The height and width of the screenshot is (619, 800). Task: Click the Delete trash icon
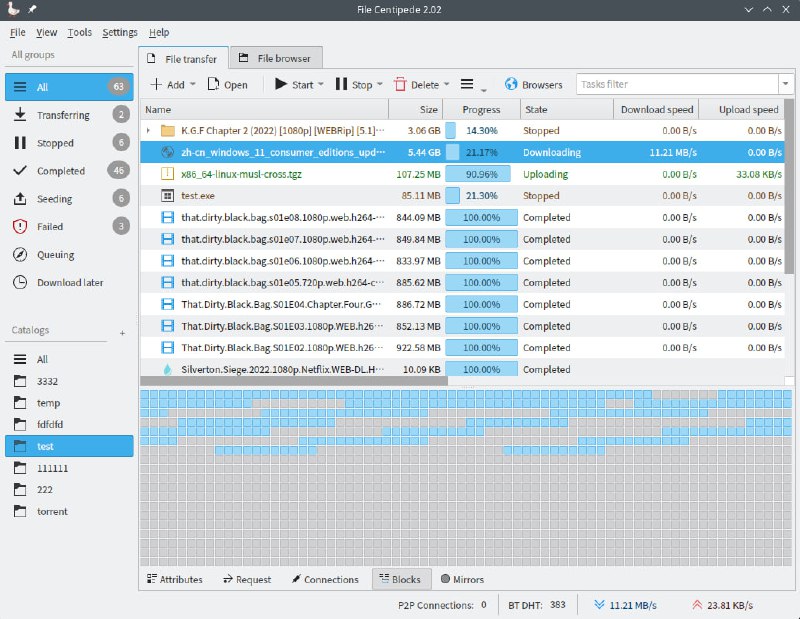pos(400,85)
